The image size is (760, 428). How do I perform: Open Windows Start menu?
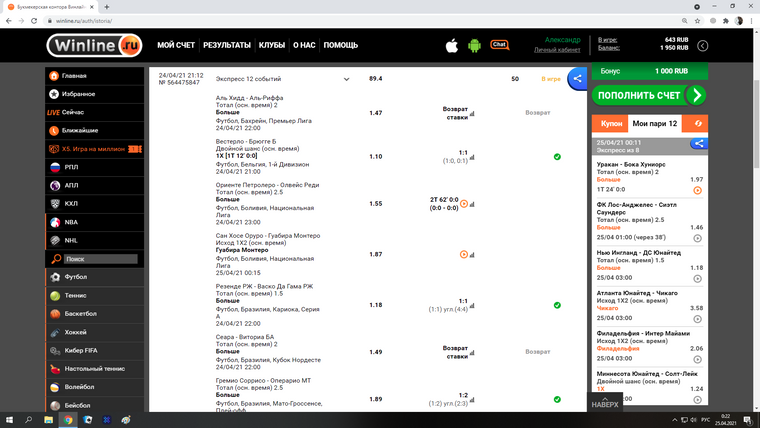click(9, 420)
